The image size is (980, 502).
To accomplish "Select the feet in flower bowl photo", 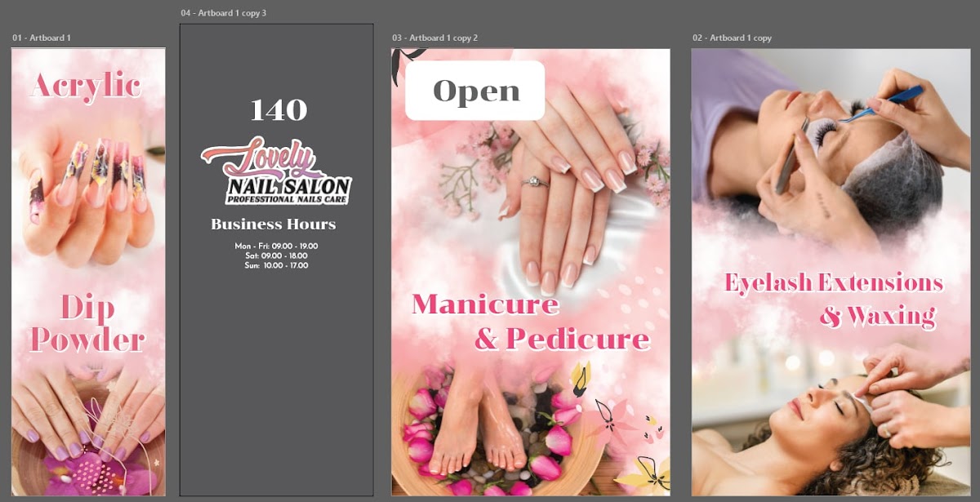I will pos(490,433).
